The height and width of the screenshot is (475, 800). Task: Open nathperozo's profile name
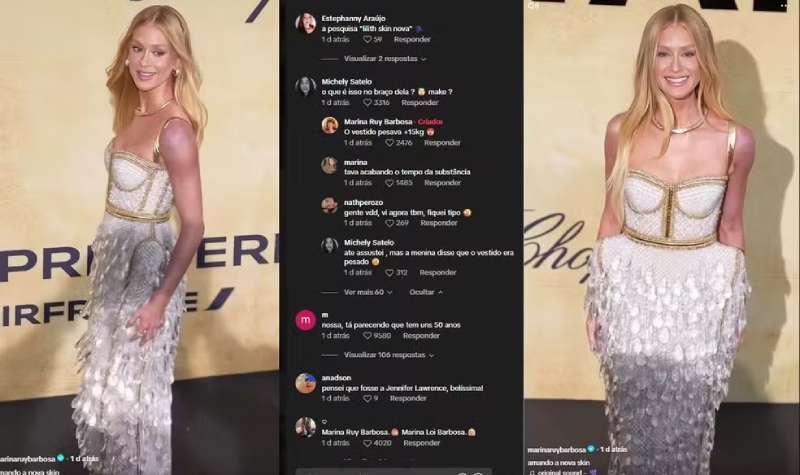[363, 203]
